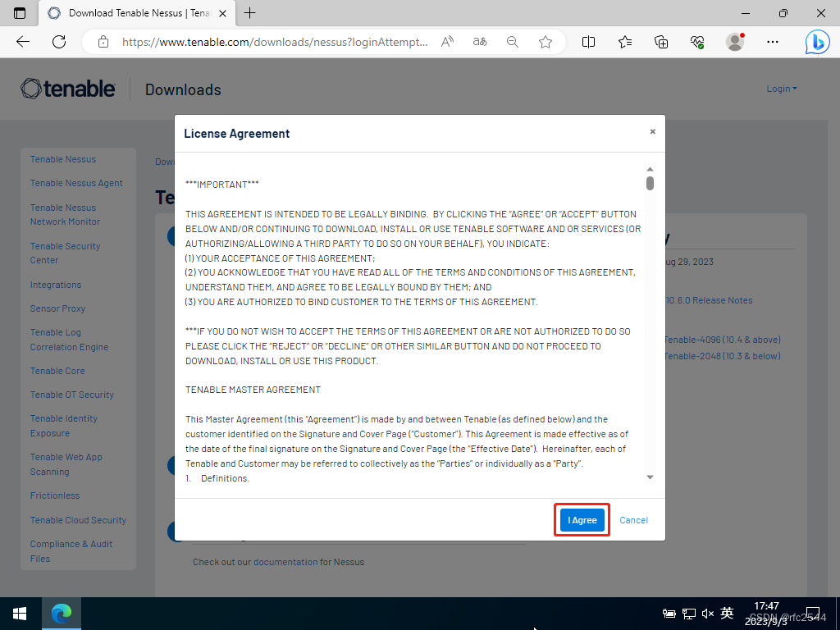Click the Translate page icon

[x=480, y=42]
